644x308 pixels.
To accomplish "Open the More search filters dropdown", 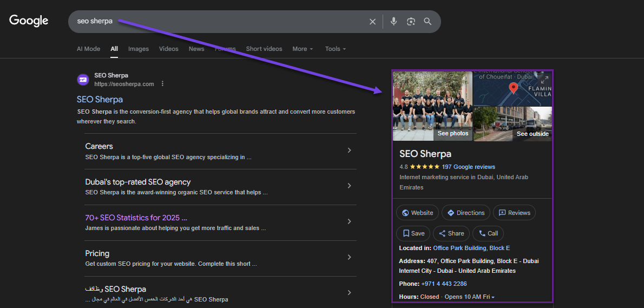I will (303, 49).
